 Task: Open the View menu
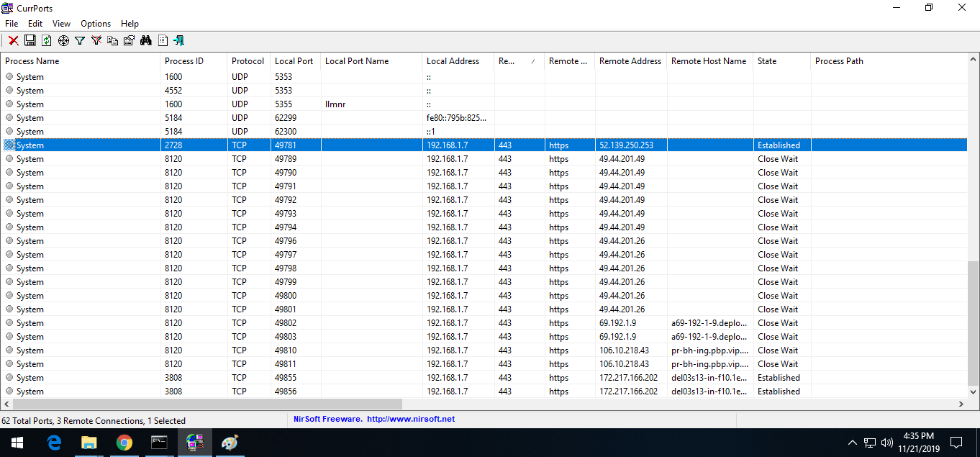(x=60, y=23)
